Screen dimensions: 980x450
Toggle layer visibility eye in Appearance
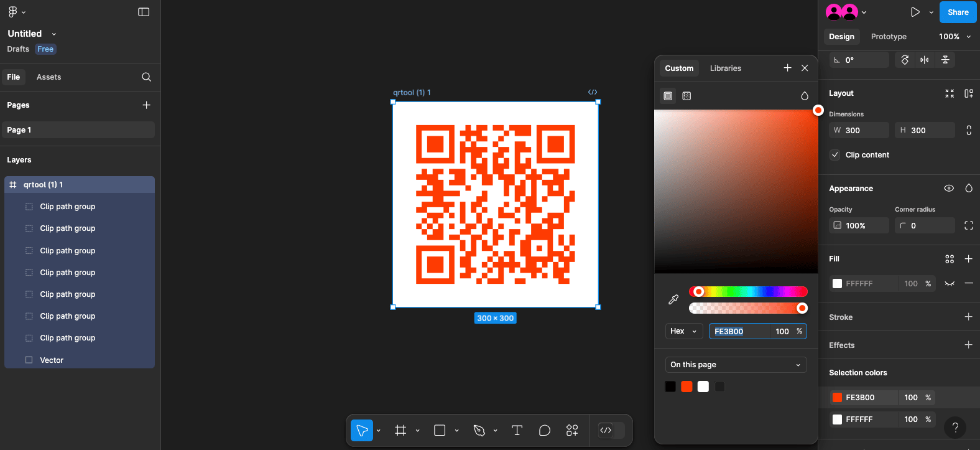pos(949,189)
